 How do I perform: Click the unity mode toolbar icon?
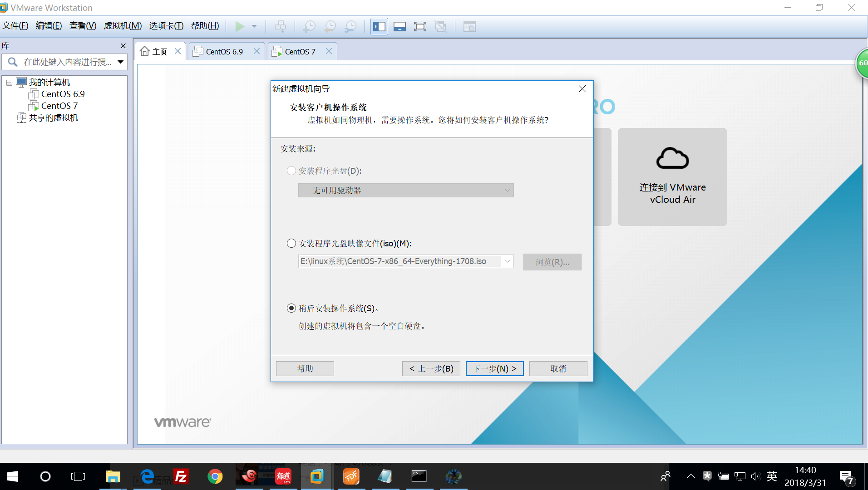[440, 26]
